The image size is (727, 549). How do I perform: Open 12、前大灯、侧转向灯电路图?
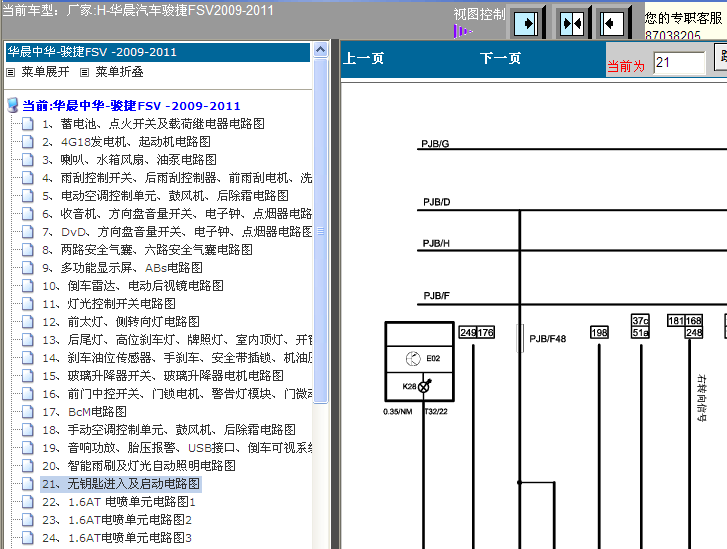(121, 322)
